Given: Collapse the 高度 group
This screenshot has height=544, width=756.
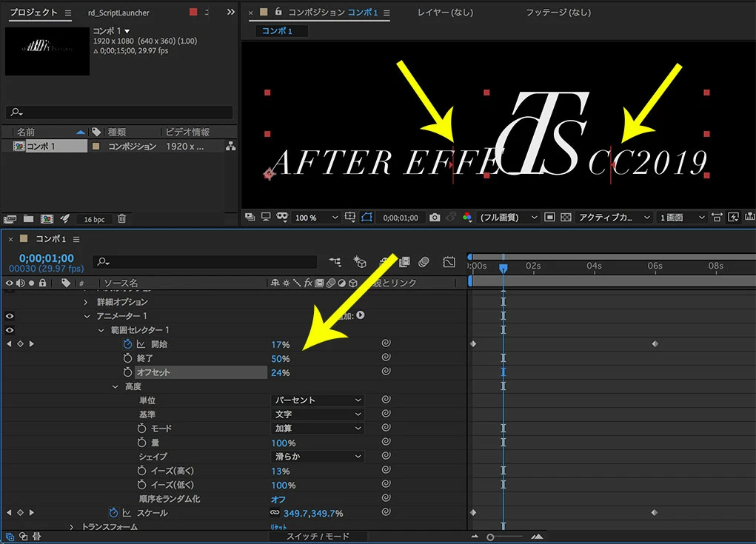Looking at the screenshot, I should [x=115, y=386].
